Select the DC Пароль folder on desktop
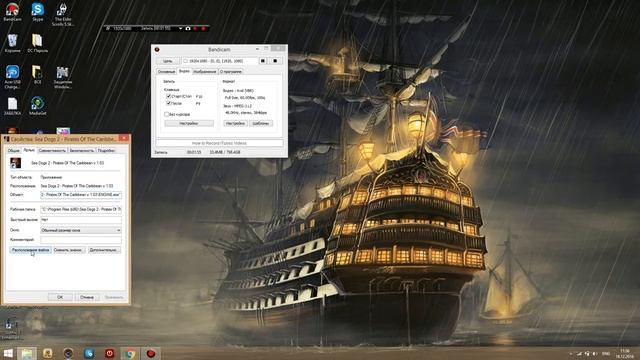The height and width of the screenshot is (360, 640). pos(38,43)
